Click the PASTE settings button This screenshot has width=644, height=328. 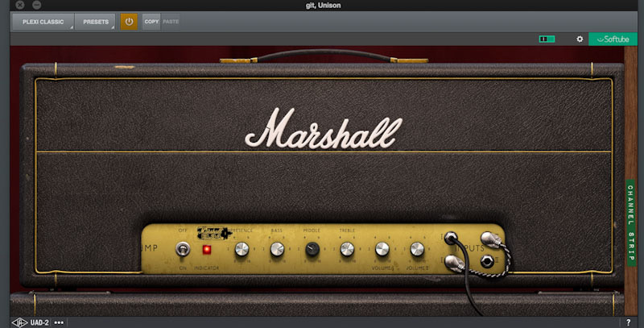[171, 22]
